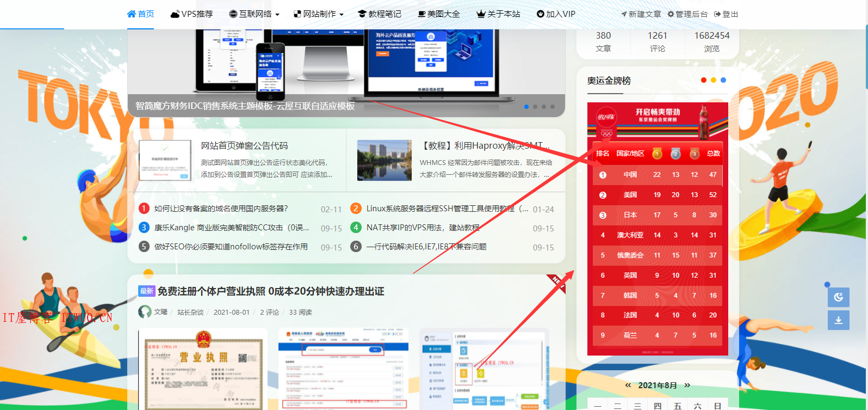Open 如何让没有备案的域名使用国内服务器 post

pyautogui.click(x=221, y=209)
